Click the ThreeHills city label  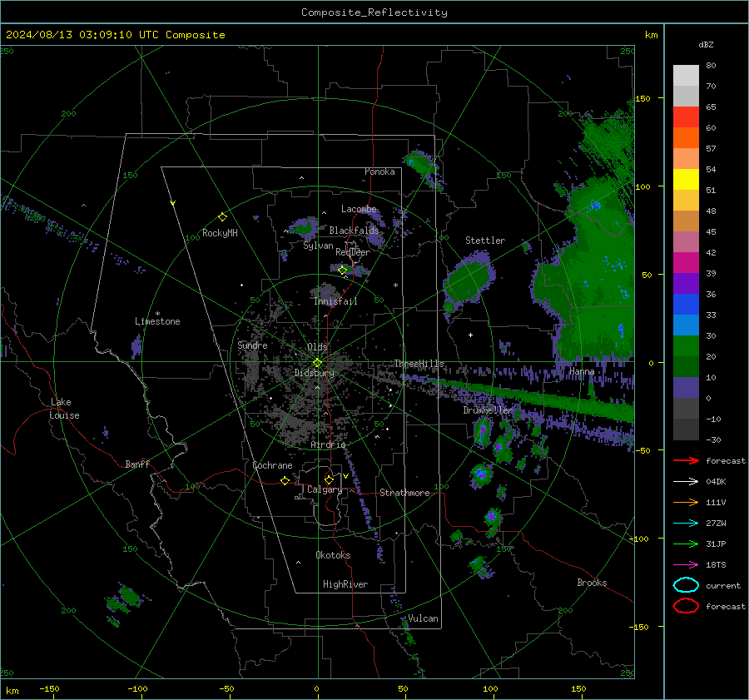[419, 364]
